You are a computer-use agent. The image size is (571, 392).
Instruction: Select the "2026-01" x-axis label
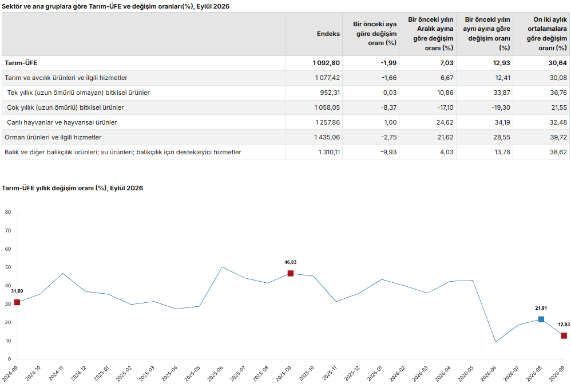375,374
